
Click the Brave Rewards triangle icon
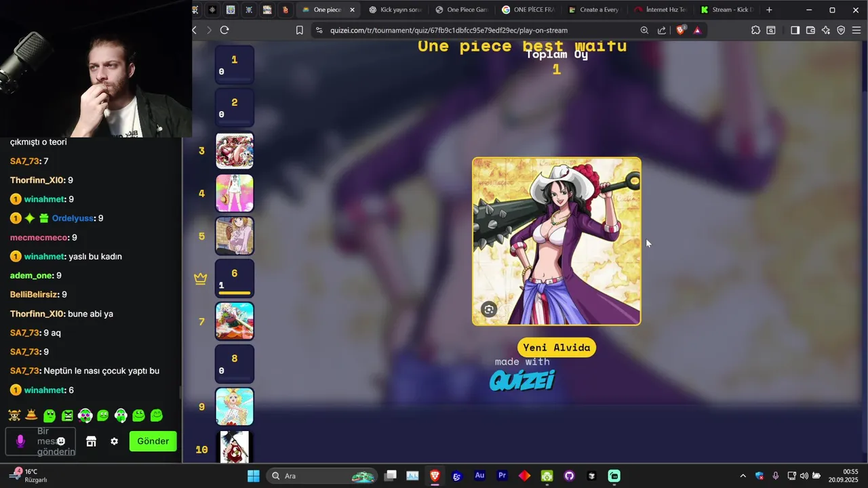click(x=697, y=30)
